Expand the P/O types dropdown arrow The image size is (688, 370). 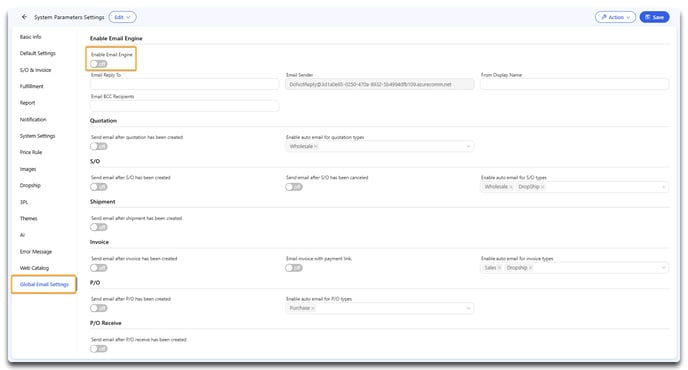[468, 308]
